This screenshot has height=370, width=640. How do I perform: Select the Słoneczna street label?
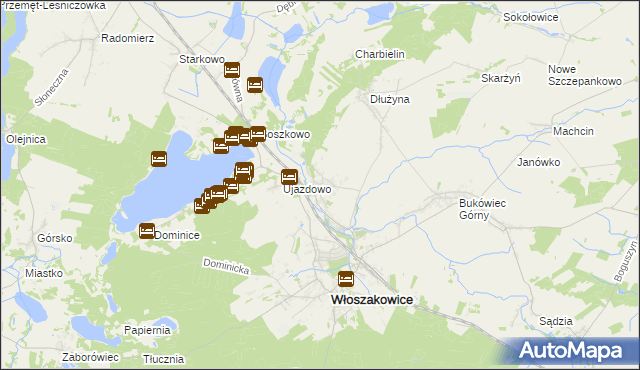click(51, 88)
